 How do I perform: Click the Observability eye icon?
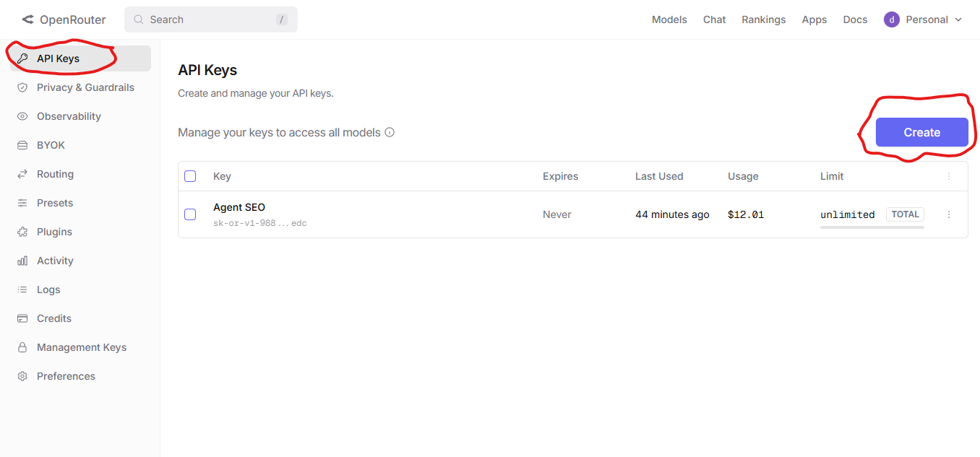coord(22,116)
